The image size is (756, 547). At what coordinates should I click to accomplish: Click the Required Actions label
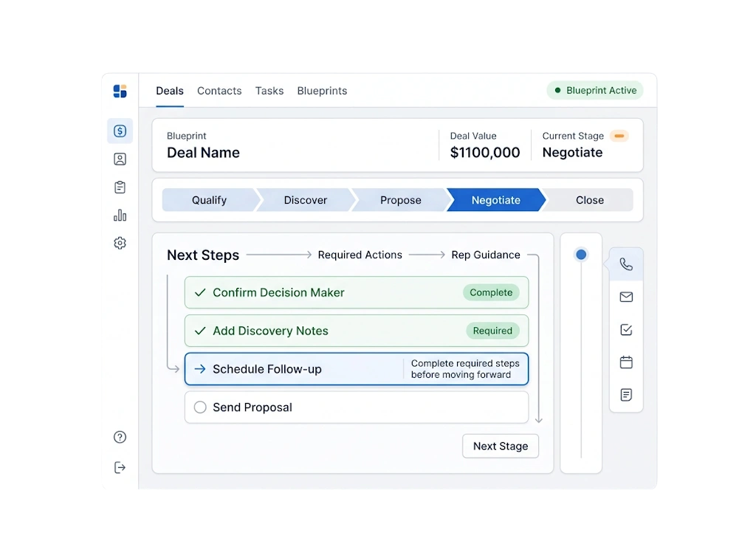click(360, 255)
